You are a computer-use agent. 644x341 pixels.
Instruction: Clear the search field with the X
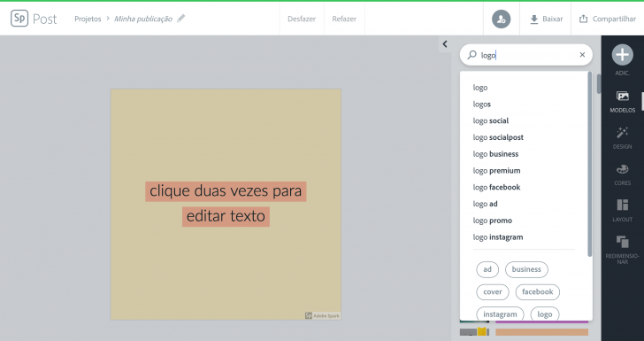[x=582, y=55]
